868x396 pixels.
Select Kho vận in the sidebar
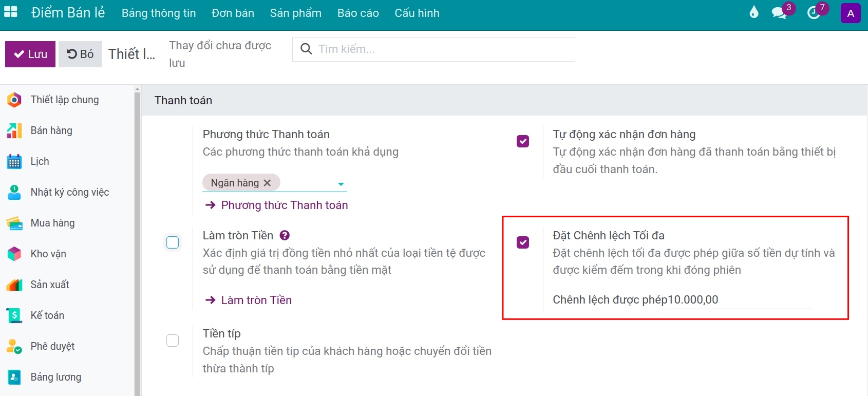click(48, 254)
